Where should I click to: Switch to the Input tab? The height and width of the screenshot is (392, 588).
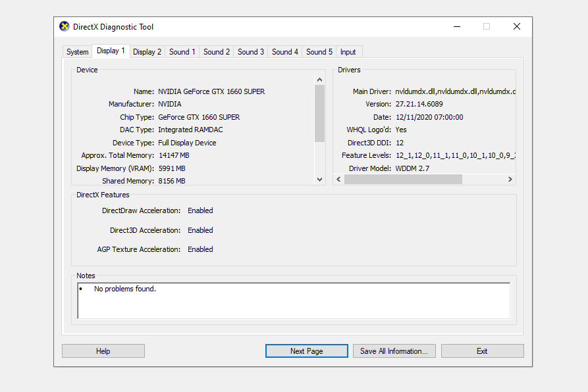(348, 52)
